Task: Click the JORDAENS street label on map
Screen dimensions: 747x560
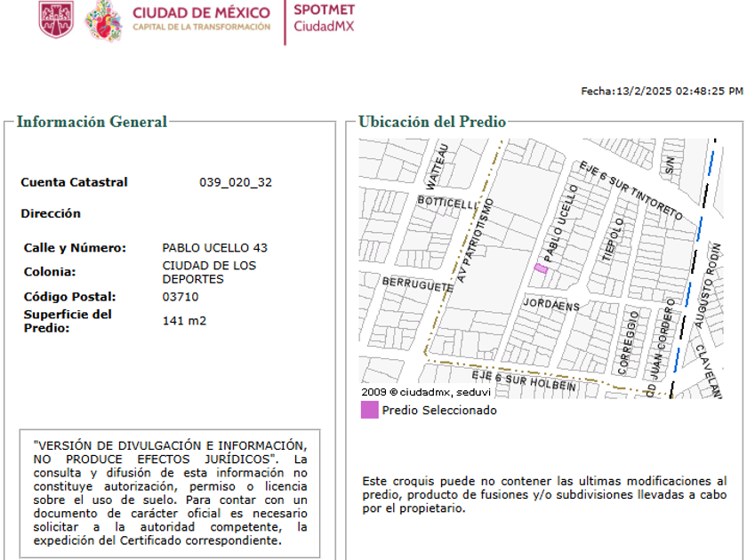Action: [x=551, y=304]
